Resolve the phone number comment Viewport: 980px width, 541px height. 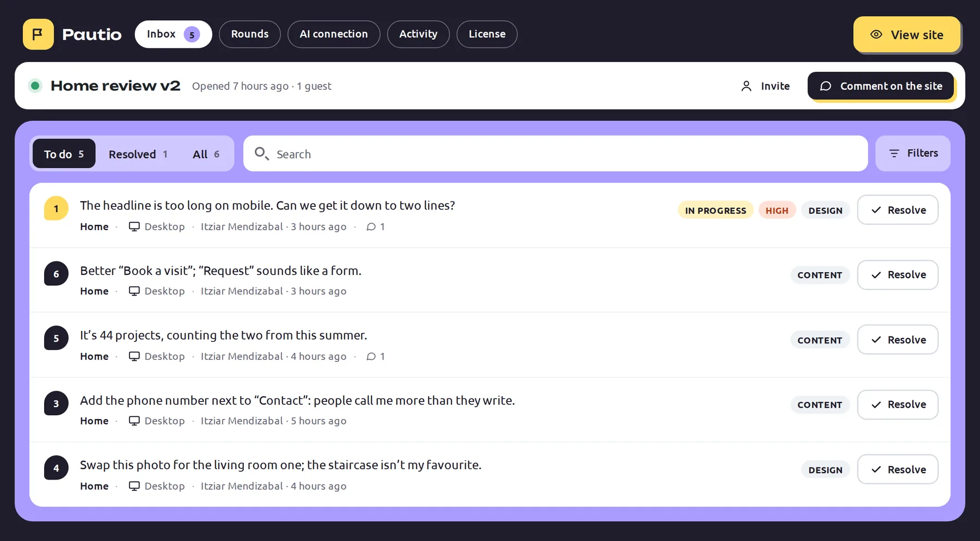[898, 404]
